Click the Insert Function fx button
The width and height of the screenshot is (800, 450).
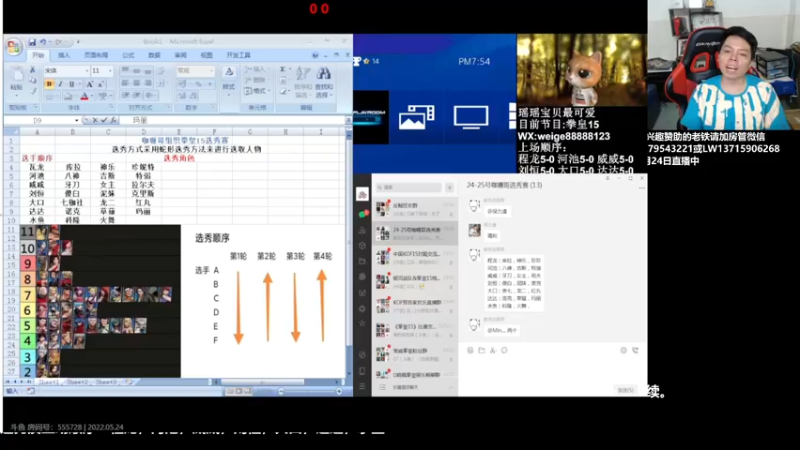click(113, 120)
